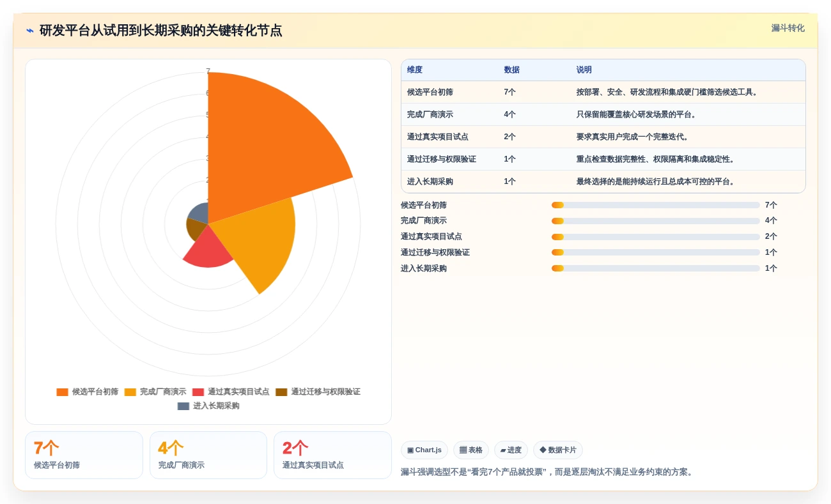This screenshot has width=831, height=504.
Task: Click the 表格 tag
Action: (x=471, y=450)
